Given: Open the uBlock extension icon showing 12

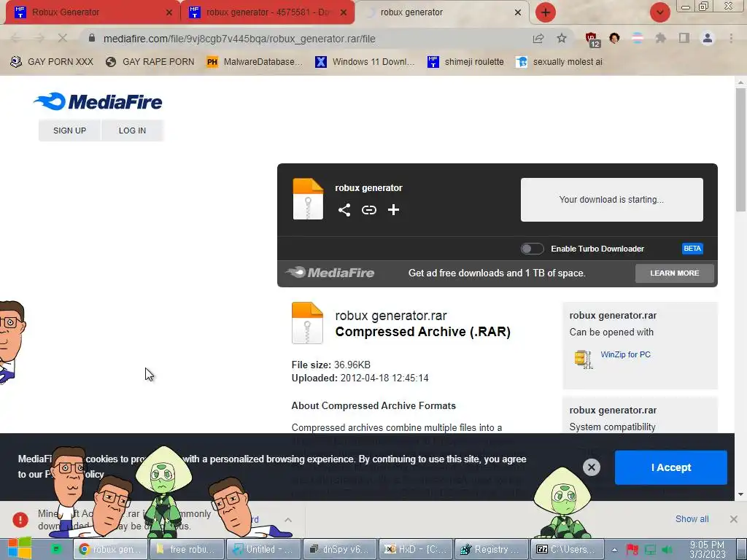Looking at the screenshot, I should [592, 39].
